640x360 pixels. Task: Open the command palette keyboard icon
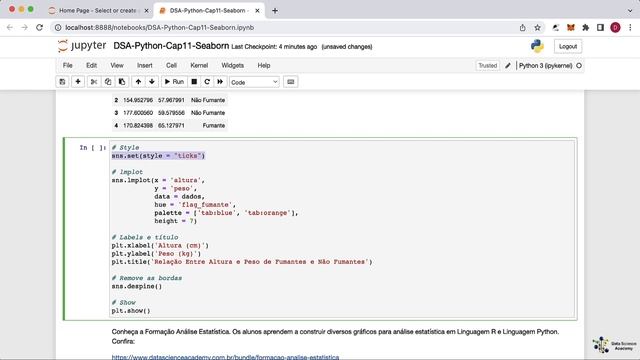click(x=291, y=82)
